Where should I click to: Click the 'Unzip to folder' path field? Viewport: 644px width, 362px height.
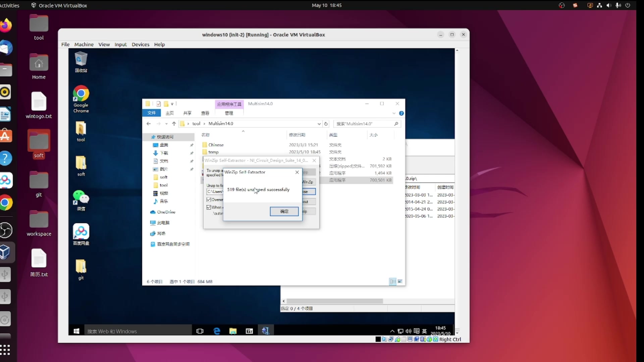click(215, 192)
